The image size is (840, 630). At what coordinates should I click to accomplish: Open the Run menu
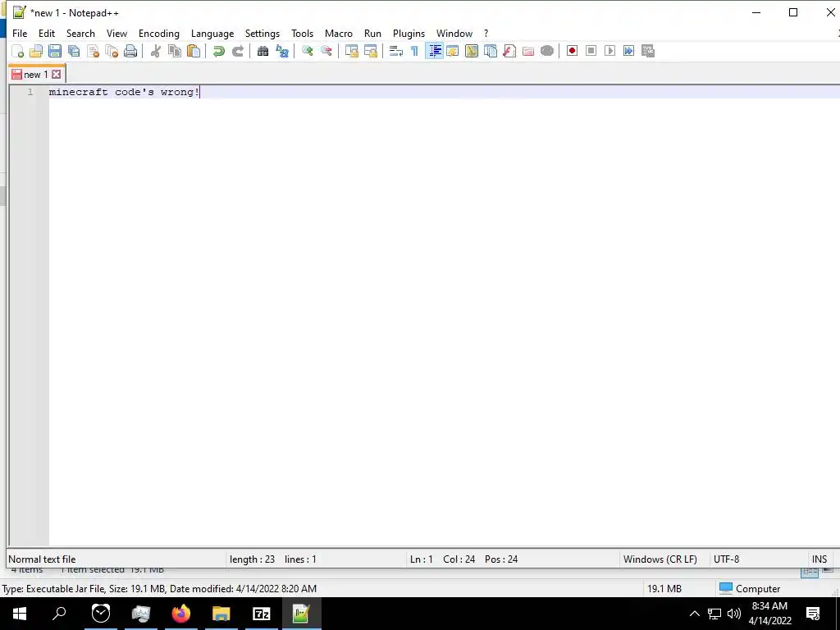tap(372, 33)
